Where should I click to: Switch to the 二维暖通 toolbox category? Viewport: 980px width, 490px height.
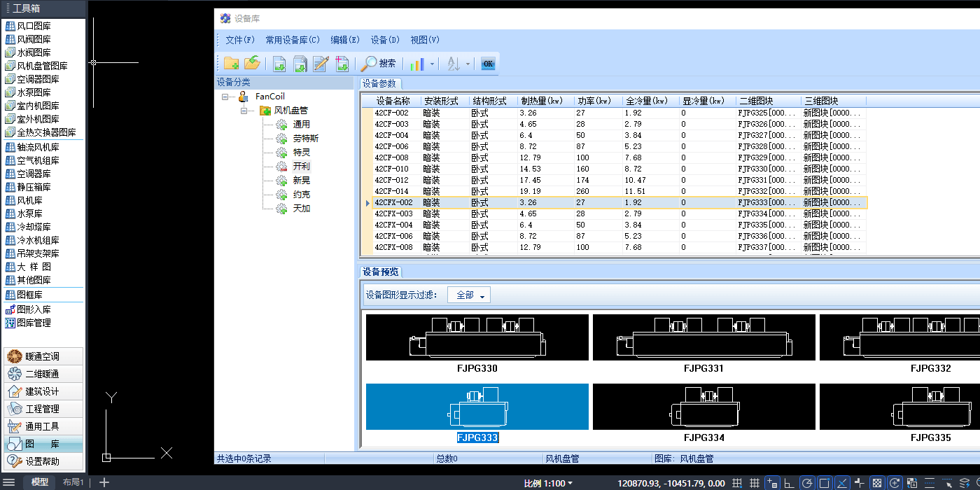click(43, 374)
